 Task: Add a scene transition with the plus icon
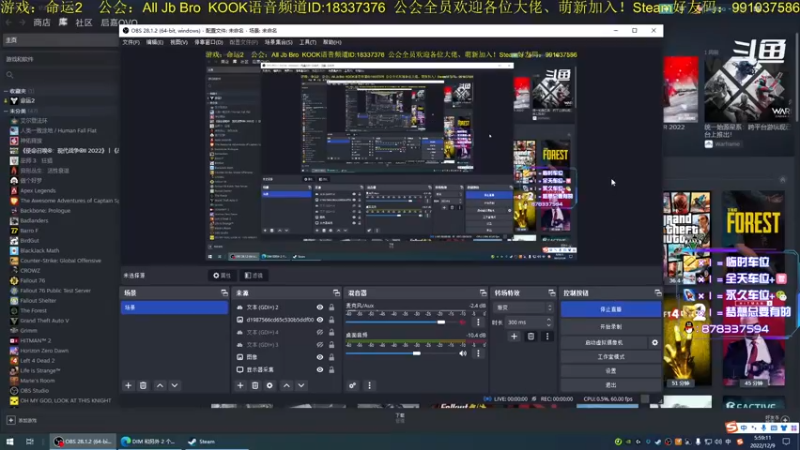pos(514,336)
